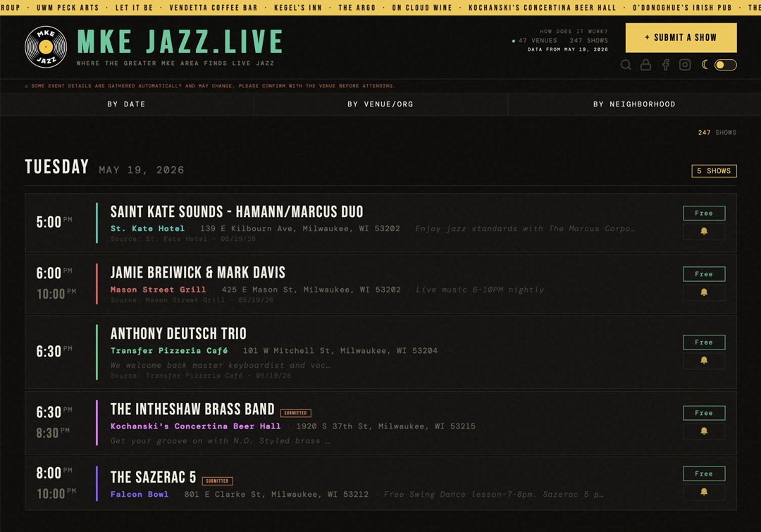Click the 5 Shows count badge
This screenshot has width=761, height=532.
point(714,171)
